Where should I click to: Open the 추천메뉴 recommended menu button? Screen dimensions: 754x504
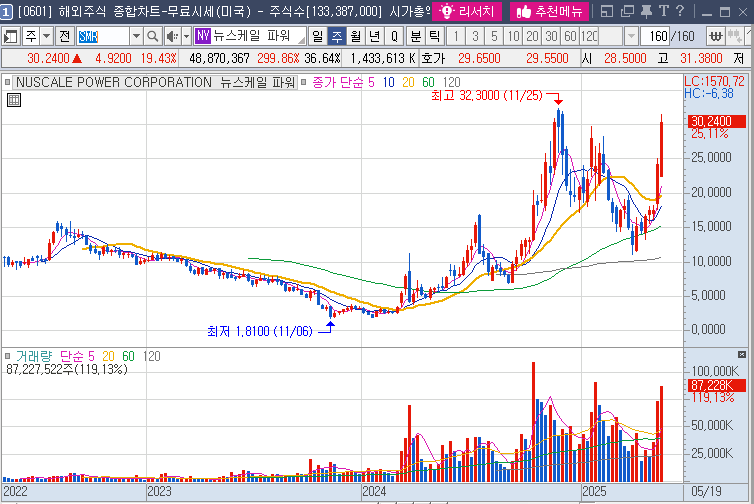(549, 11)
